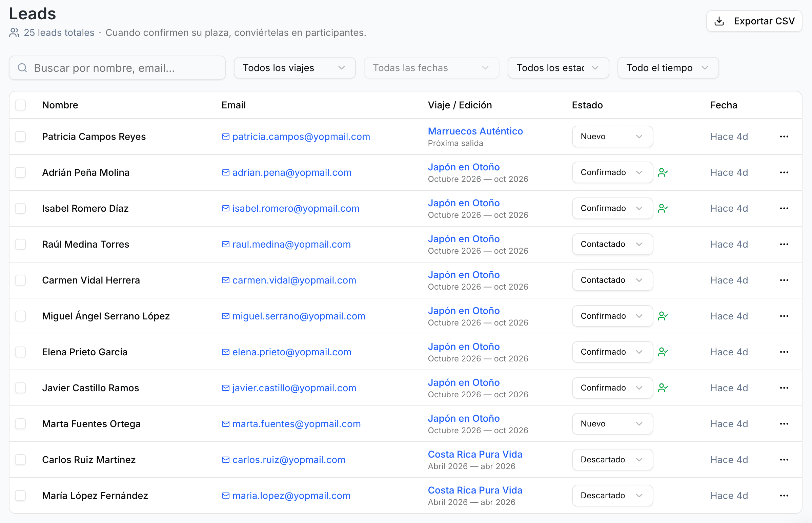
Task: Click the Exportar CSV button
Action: tap(754, 21)
